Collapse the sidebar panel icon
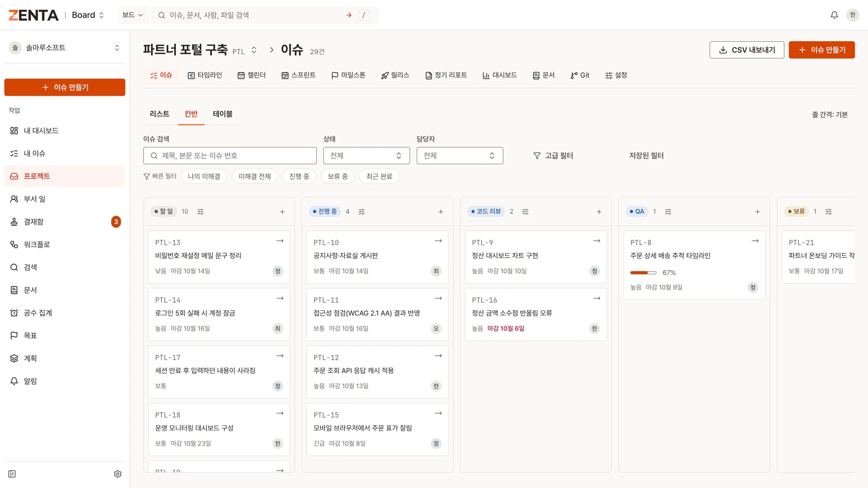Image resolution: width=868 pixels, height=488 pixels. 12,474
